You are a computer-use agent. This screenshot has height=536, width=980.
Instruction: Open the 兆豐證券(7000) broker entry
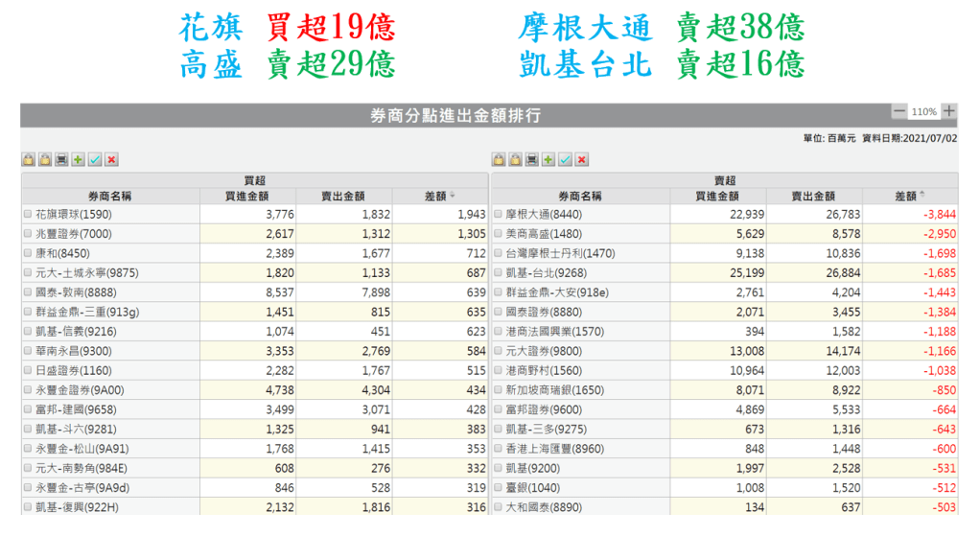73,234
